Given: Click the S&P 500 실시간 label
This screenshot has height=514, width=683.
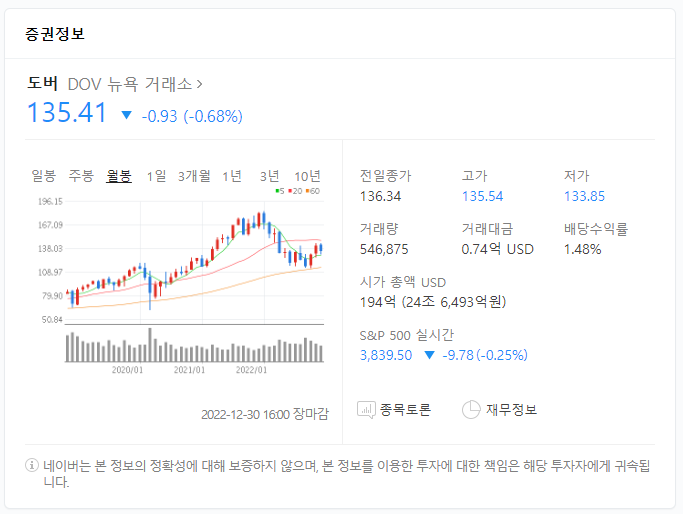Looking at the screenshot, I should click(x=406, y=335).
